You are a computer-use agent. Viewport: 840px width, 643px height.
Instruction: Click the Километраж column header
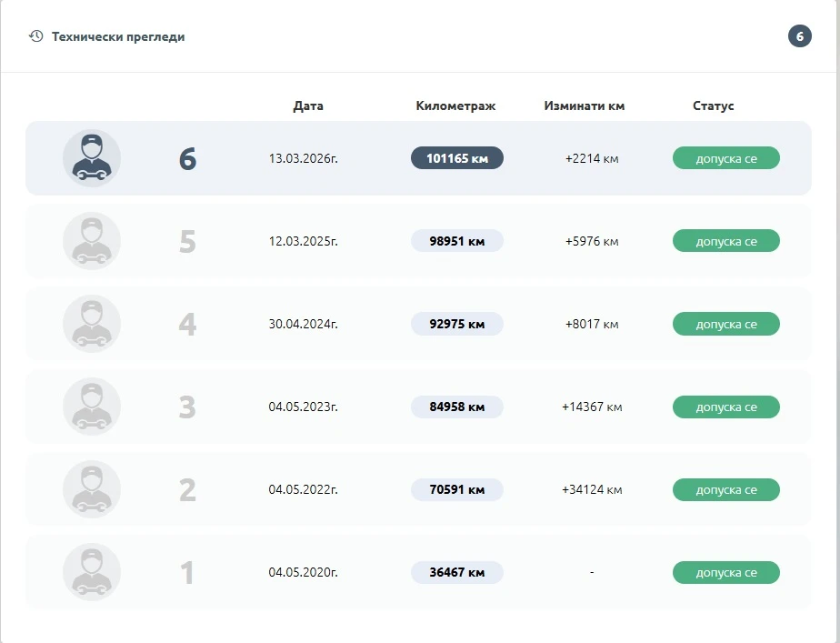(x=455, y=105)
